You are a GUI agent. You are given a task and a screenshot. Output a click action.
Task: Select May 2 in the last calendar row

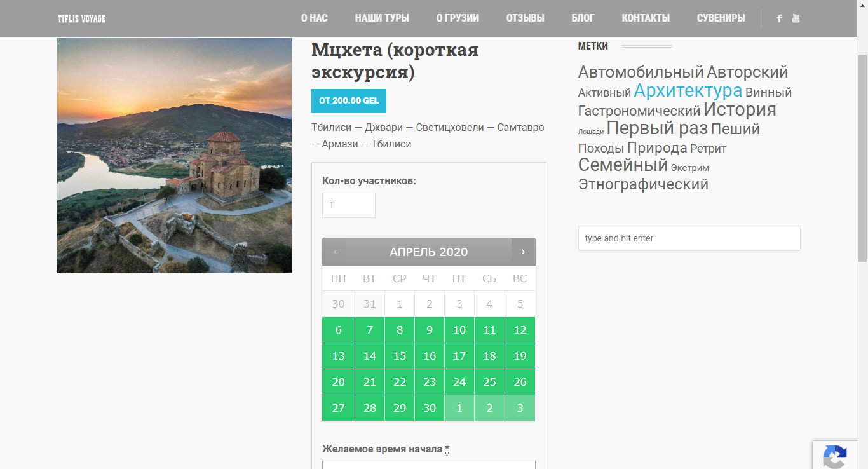click(489, 408)
